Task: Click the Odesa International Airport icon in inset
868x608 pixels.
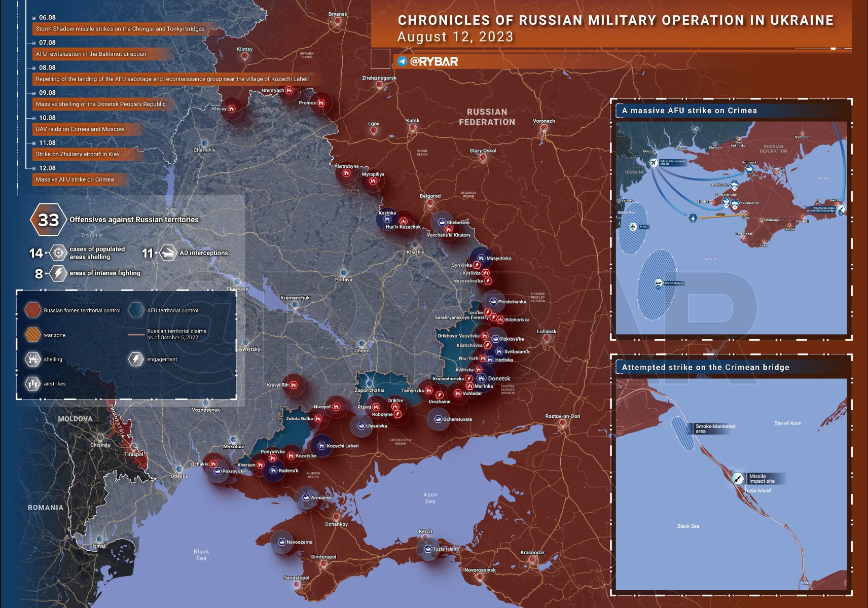Action: 653,162
